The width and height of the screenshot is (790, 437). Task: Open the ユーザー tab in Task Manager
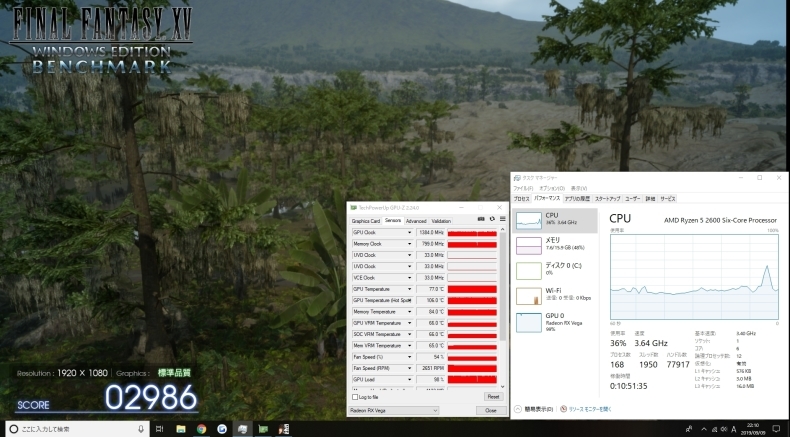[x=633, y=199]
